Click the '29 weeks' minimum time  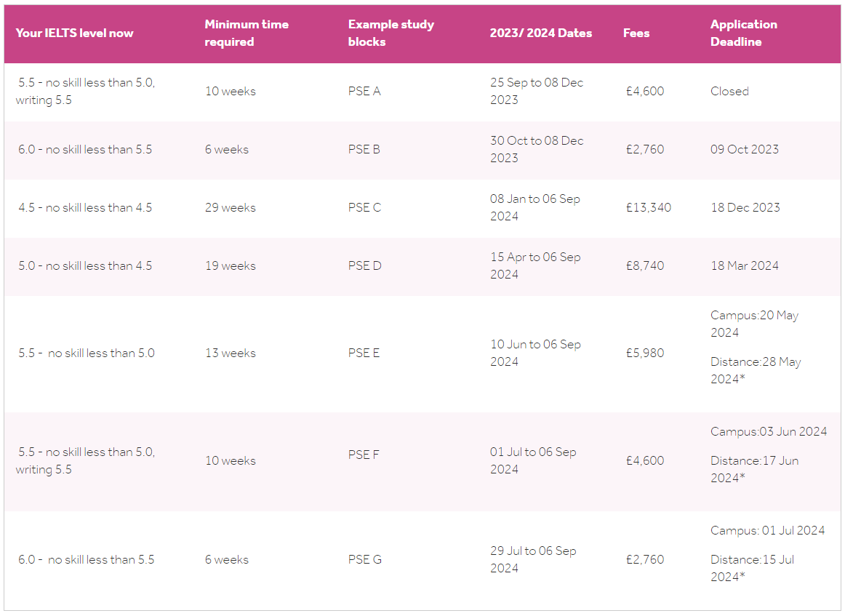pos(230,207)
